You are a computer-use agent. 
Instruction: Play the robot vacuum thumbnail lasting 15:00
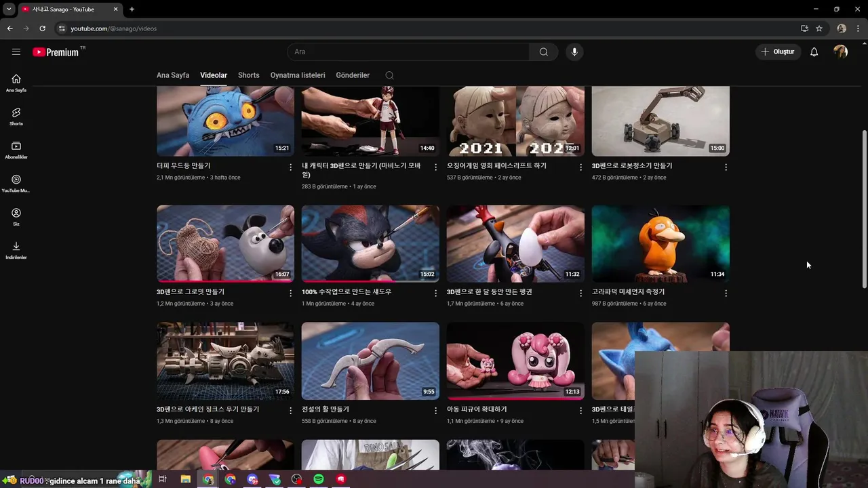click(x=660, y=121)
